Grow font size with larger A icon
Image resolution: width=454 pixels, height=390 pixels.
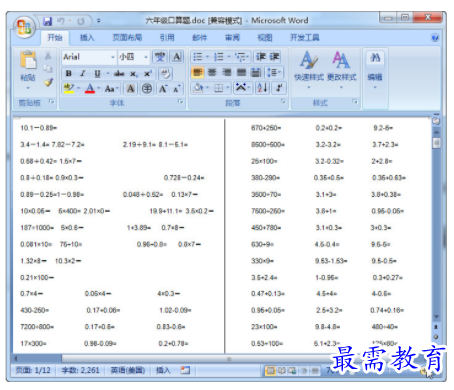pyautogui.click(x=163, y=89)
